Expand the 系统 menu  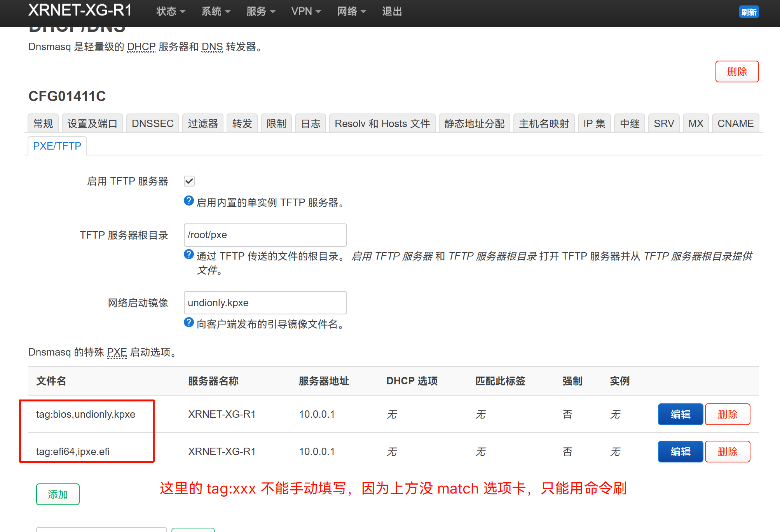(x=216, y=12)
